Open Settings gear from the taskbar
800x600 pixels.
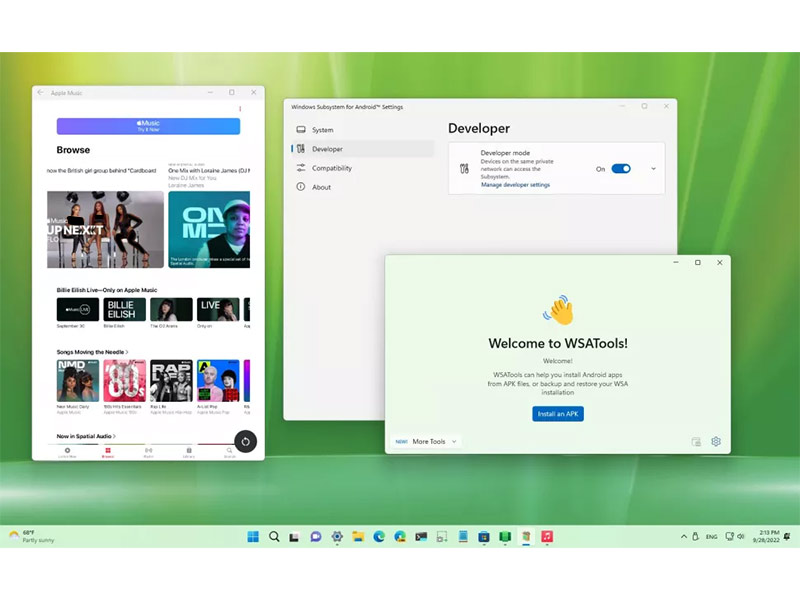337,537
